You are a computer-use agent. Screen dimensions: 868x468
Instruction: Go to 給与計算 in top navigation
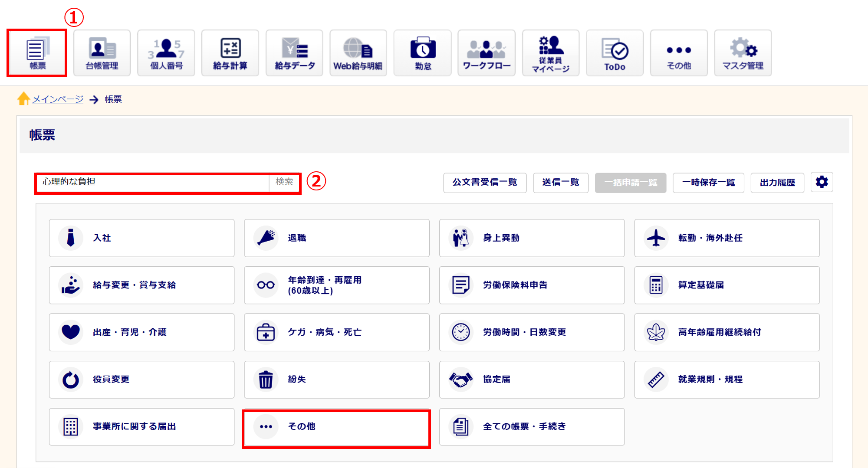pos(230,53)
